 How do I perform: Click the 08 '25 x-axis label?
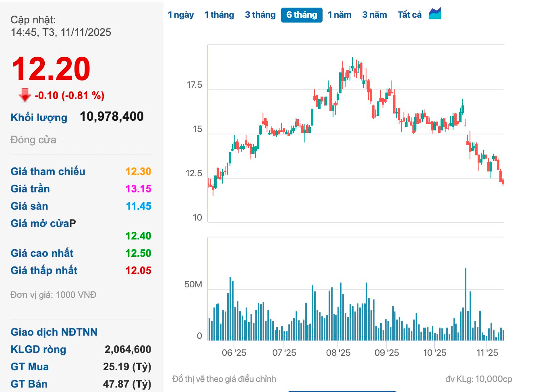coord(338,353)
